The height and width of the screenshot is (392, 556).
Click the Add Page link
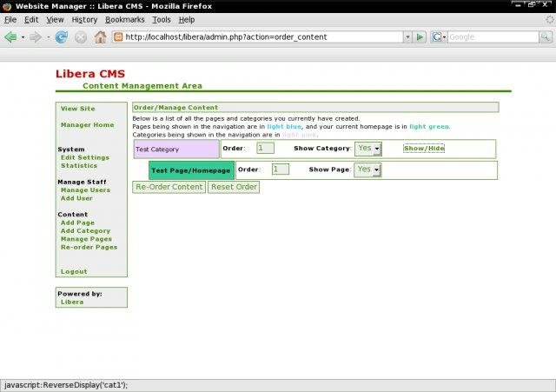(x=77, y=223)
